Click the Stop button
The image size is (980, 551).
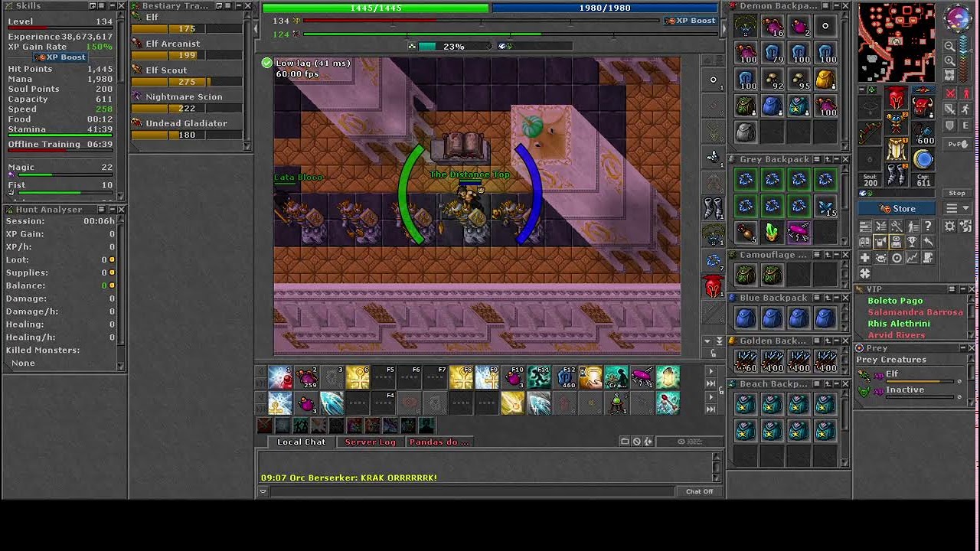[x=957, y=194]
